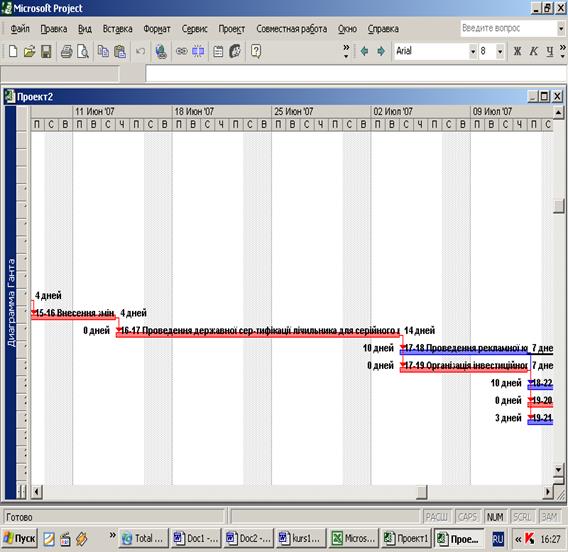This screenshot has width=568, height=552.
Task: Open Print Preview via the magnifier page icon
Action: [x=83, y=51]
